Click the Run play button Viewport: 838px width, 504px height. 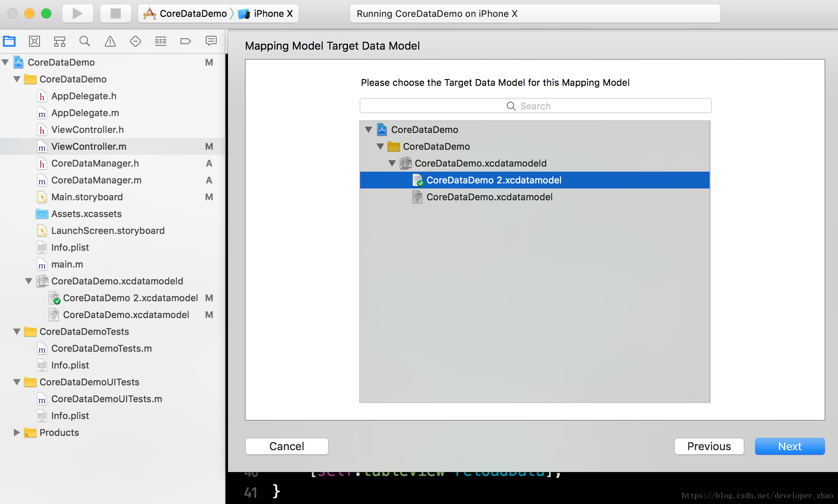point(78,13)
